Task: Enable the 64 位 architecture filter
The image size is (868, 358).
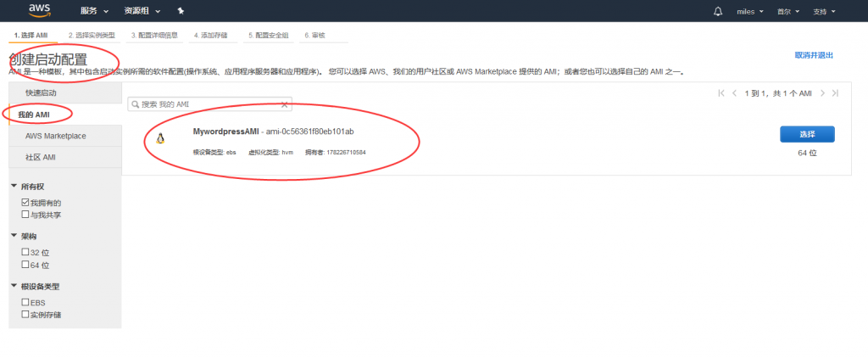Action: click(25, 265)
